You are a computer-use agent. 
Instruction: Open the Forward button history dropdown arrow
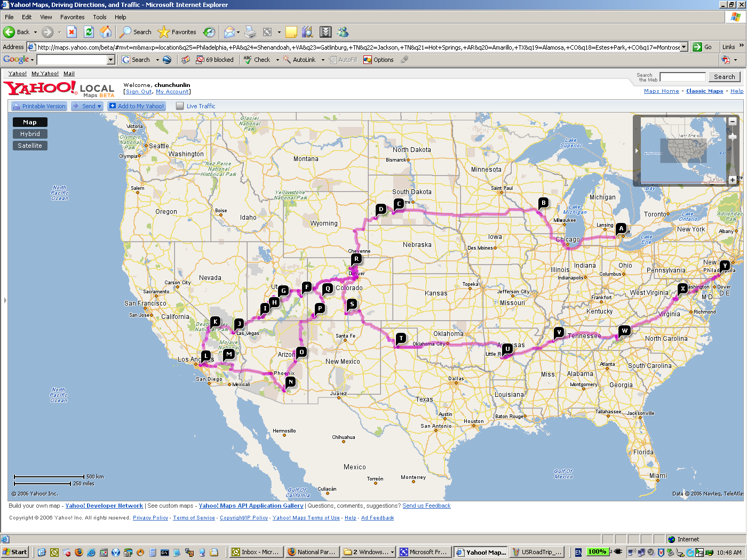[x=59, y=32]
